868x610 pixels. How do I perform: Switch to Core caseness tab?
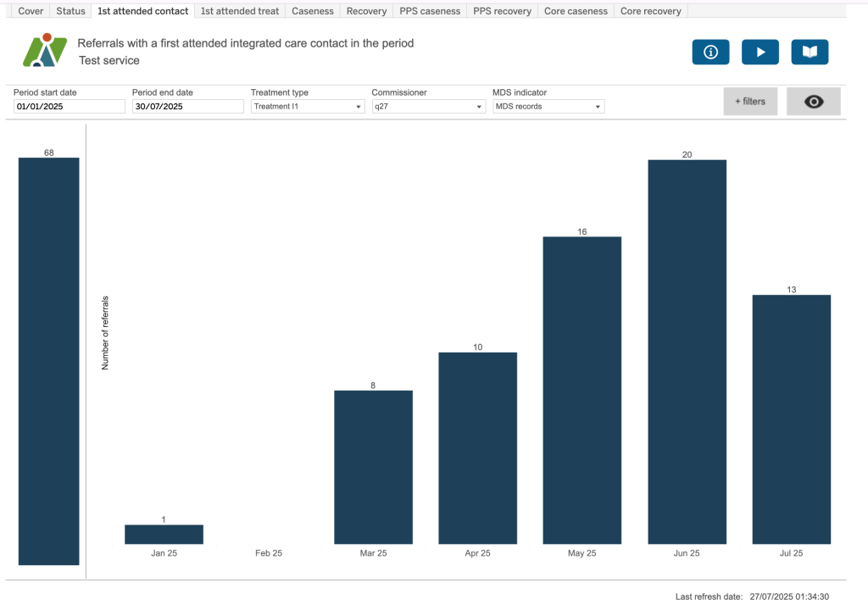[x=576, y=11]
